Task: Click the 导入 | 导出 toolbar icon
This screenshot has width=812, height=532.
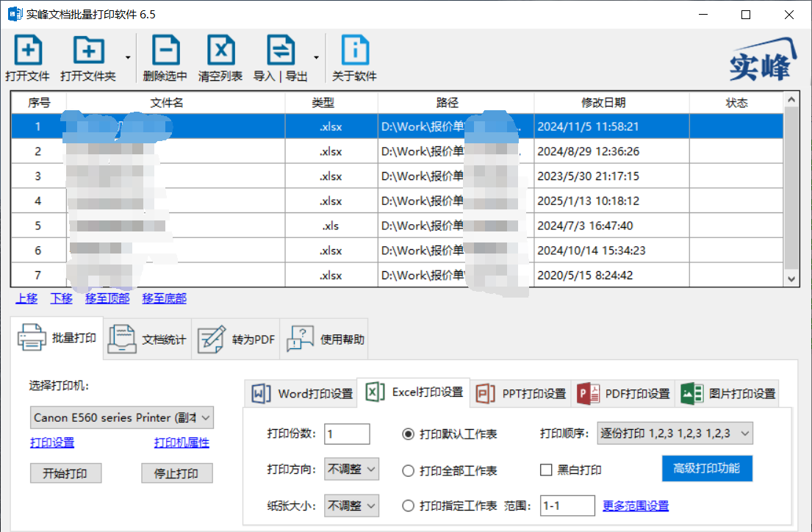Action: pyautogui.click(x=281, y=50)
